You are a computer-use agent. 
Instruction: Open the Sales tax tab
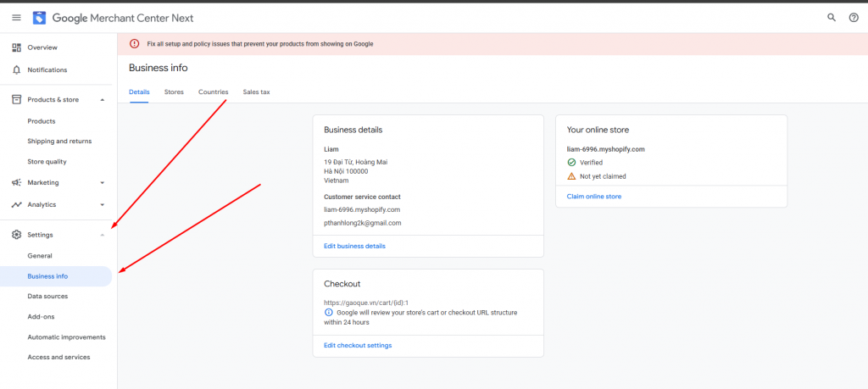click(256, 92)
